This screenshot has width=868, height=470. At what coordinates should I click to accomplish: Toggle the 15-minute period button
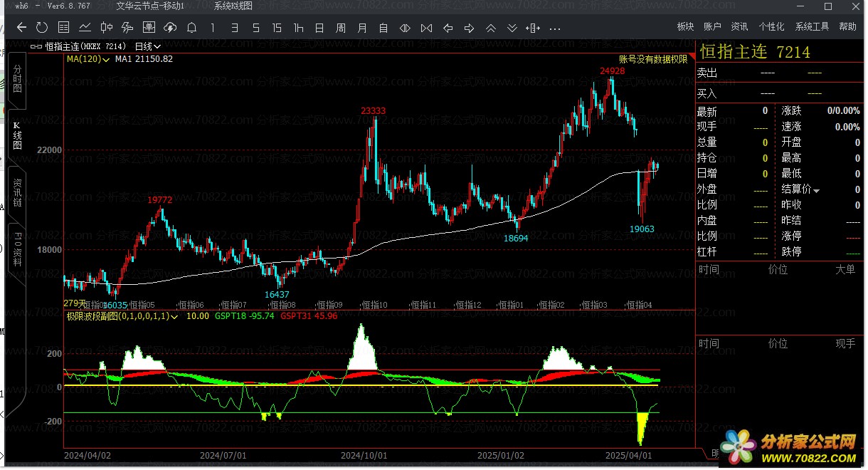[x=277, y=28]
